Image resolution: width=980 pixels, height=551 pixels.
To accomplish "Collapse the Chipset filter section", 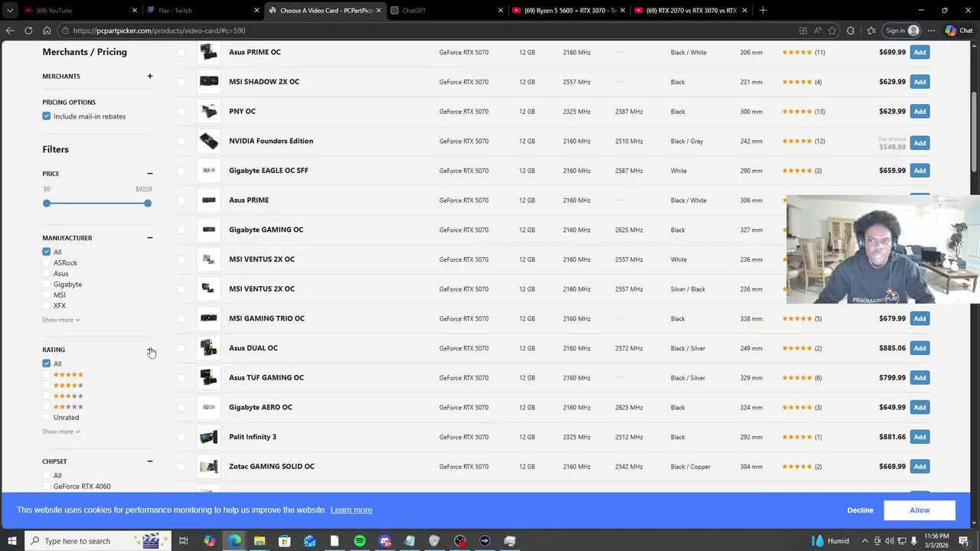I will (150, 461).
